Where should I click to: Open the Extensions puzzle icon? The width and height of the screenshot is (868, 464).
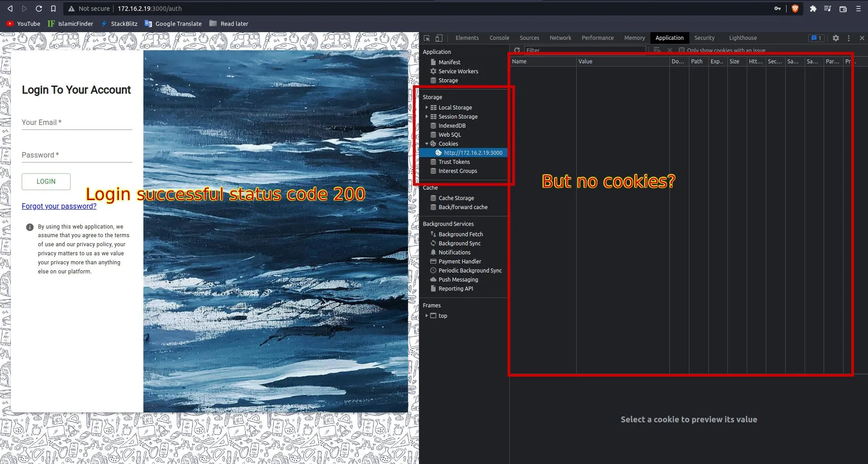pyautogui.click(x=813, y=9)
